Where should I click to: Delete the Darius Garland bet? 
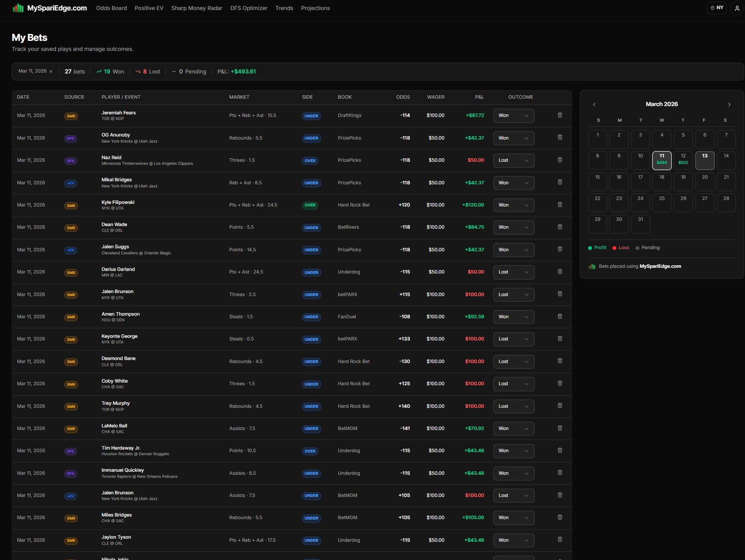[x=560, y=272]
